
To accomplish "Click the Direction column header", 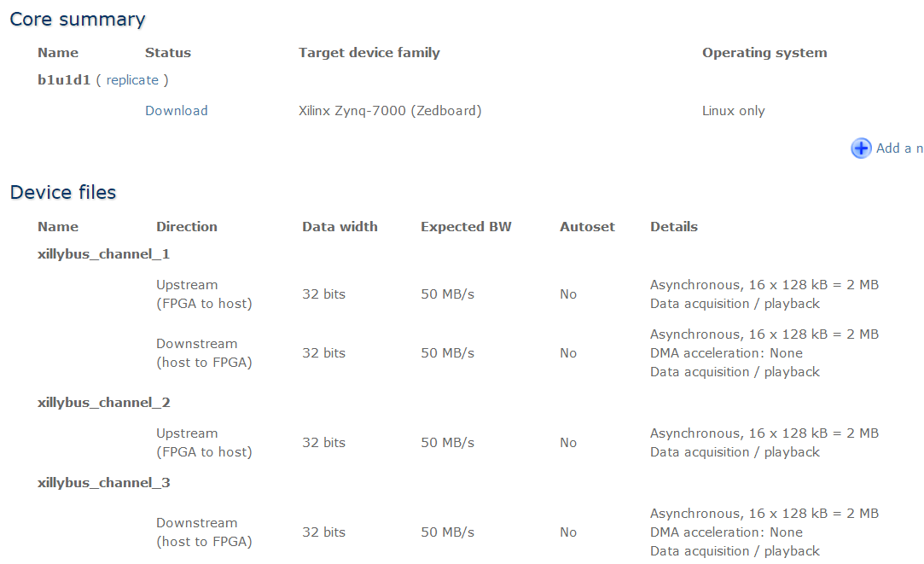I will tap(187, 227).
